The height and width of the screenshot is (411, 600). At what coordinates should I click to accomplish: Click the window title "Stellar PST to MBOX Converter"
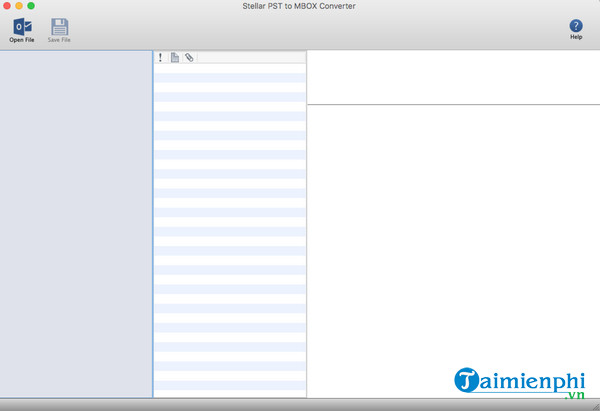(300, 6)
